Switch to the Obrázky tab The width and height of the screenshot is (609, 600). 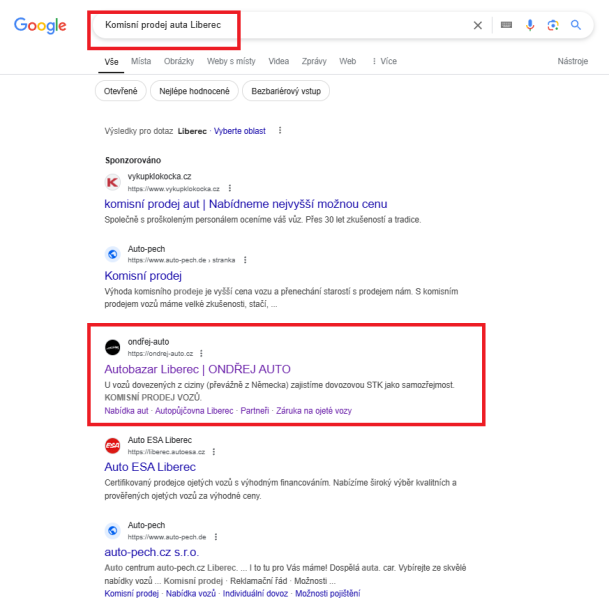(179, 61)
